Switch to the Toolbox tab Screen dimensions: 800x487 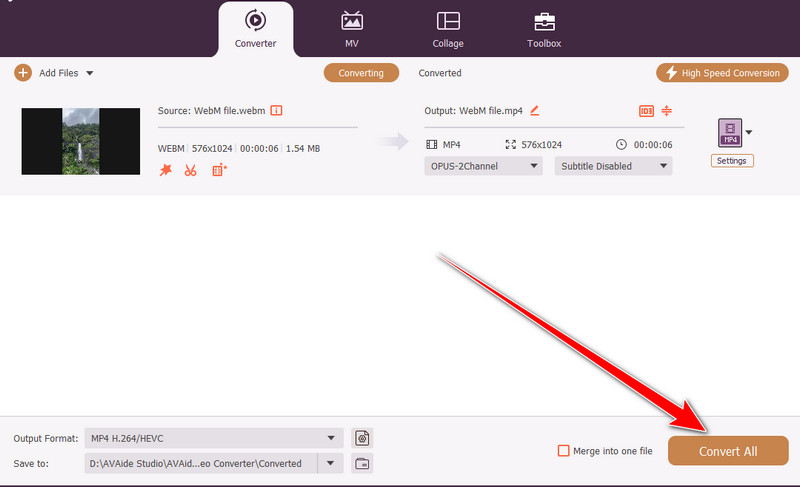pyautogui.click(x=544, y=29)
